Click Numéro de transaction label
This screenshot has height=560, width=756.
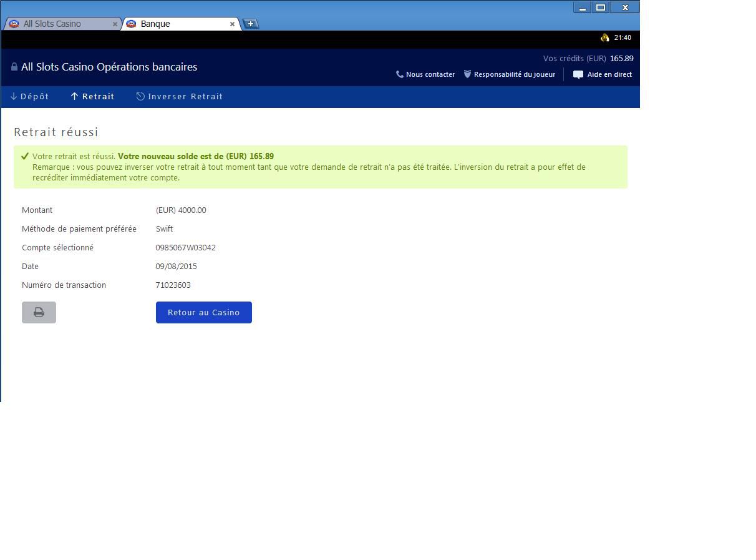[64, 285]
